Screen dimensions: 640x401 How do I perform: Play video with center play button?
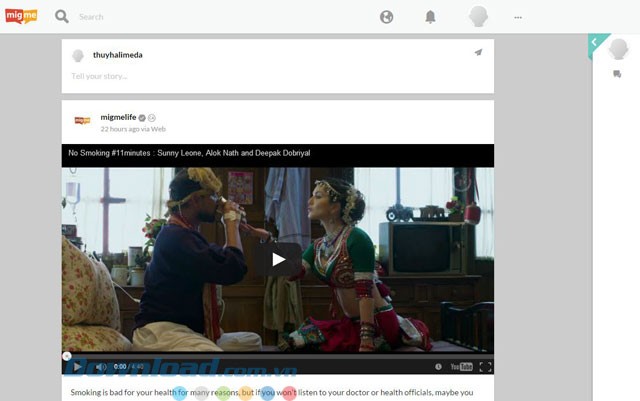[278, 259]
